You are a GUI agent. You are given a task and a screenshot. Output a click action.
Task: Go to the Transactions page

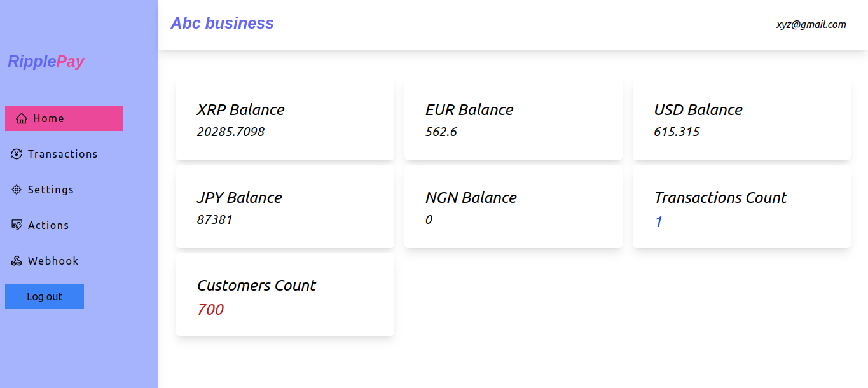coord(62,155)
